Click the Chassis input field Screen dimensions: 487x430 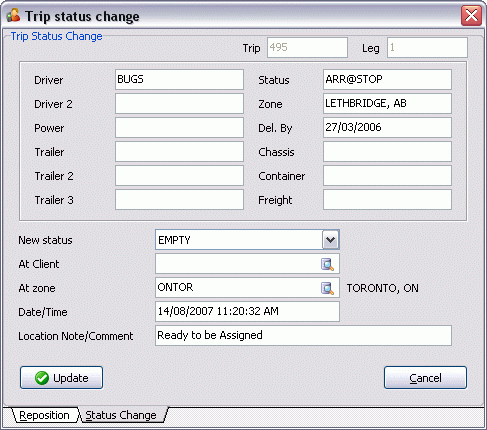pos(387,151)
